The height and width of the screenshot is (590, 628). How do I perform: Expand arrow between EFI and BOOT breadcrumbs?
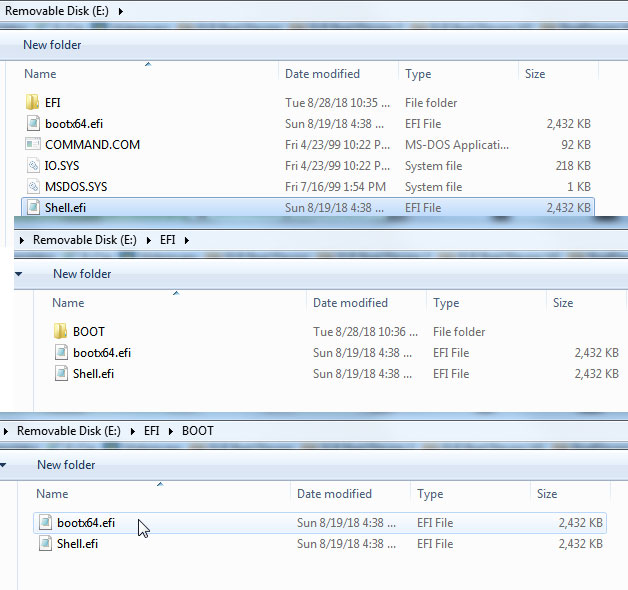pyautogui.click(x=171, y=431)
